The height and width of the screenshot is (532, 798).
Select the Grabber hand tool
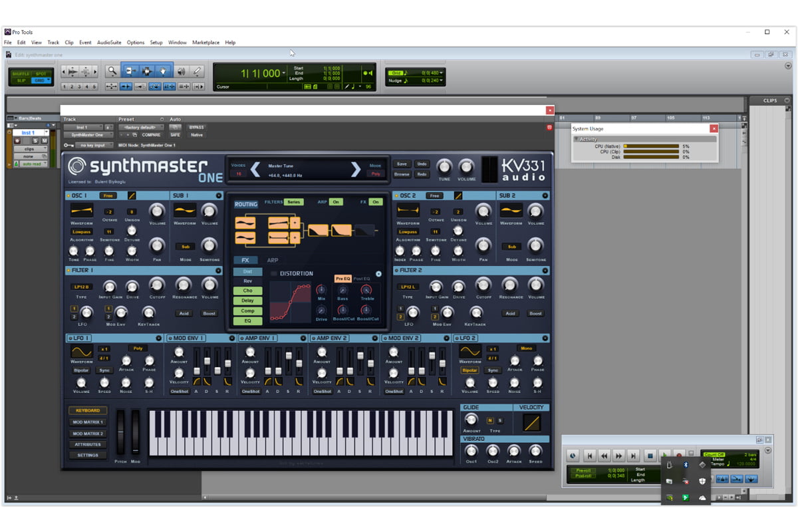tap(163, 70)
